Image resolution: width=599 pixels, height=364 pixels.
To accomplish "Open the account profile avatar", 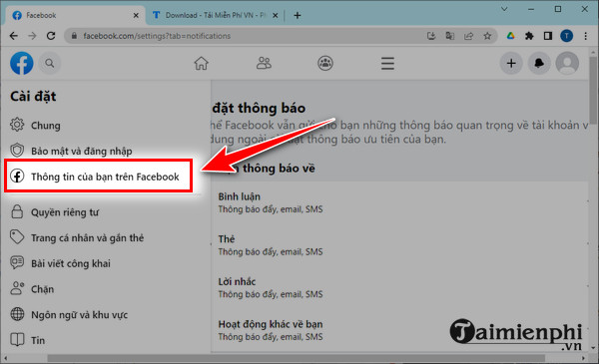I will (567, 64).
